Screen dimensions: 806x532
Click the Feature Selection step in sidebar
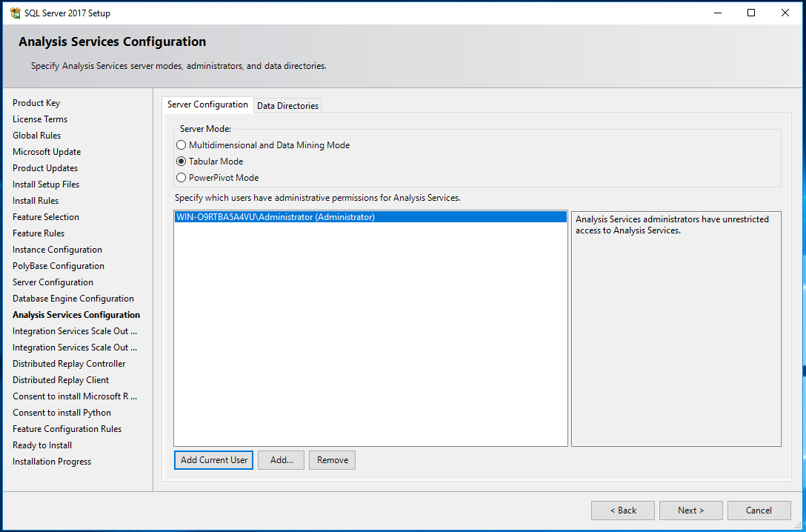coord(46,217)
